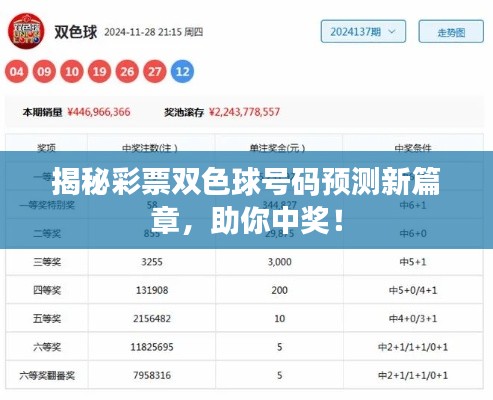The image size is (493, 400).
Task: Open the 2024137期 issue dropdown
Action: click(363, 32)
